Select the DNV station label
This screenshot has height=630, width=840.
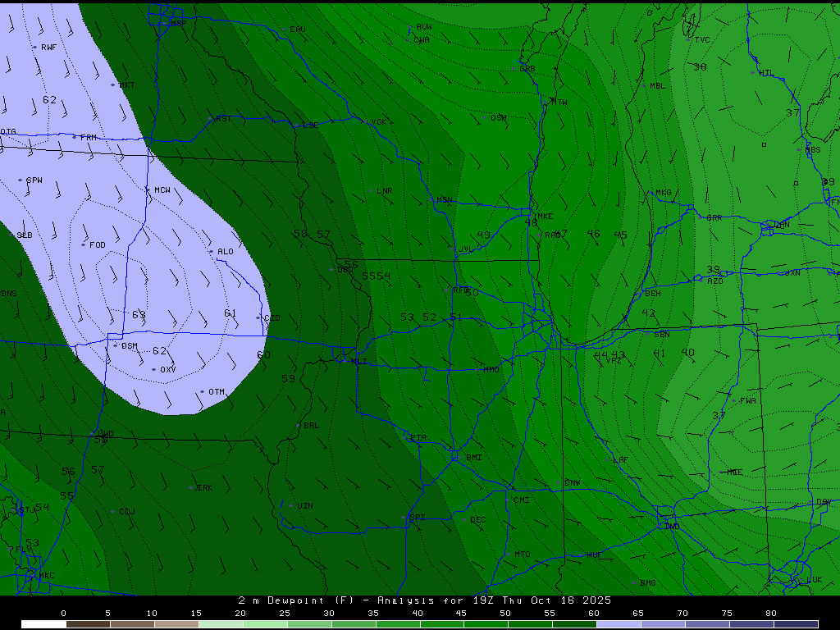point(572,483)
